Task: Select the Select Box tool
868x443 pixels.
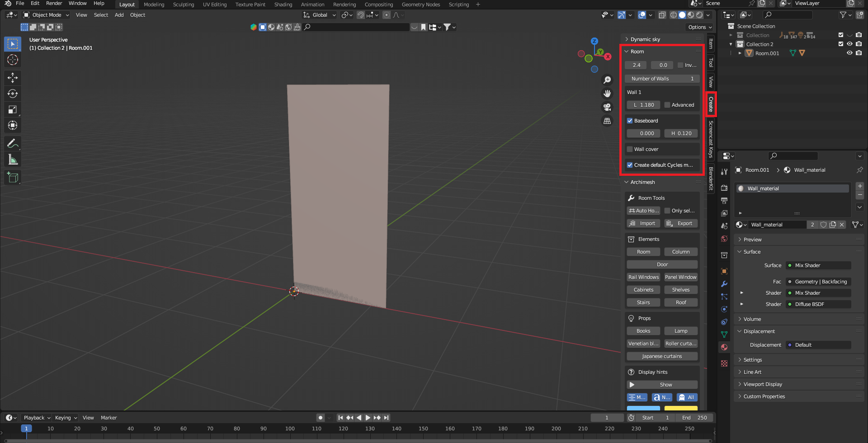Action: 13,44
